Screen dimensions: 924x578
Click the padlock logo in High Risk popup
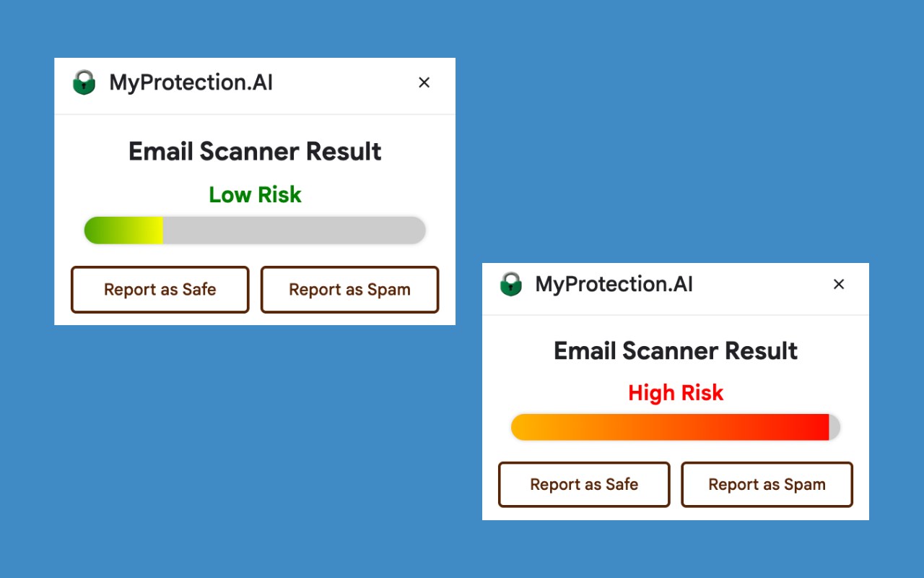click(510, 284)
